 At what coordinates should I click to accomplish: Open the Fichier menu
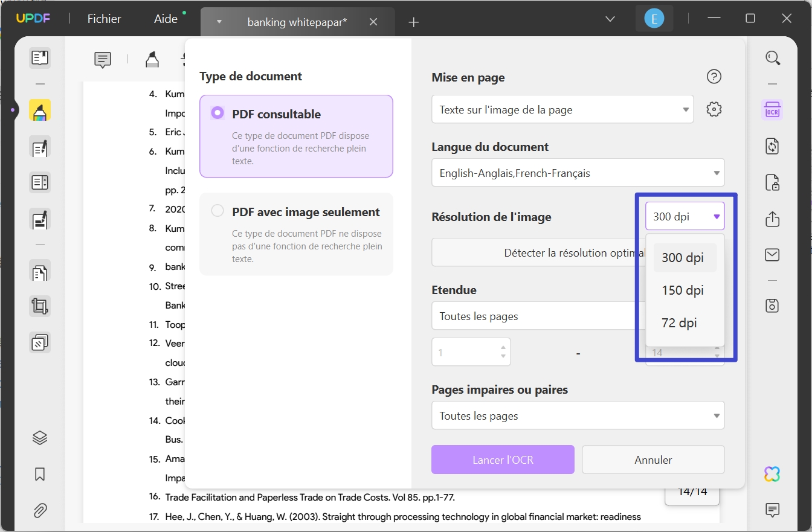[x=104, y=19]
